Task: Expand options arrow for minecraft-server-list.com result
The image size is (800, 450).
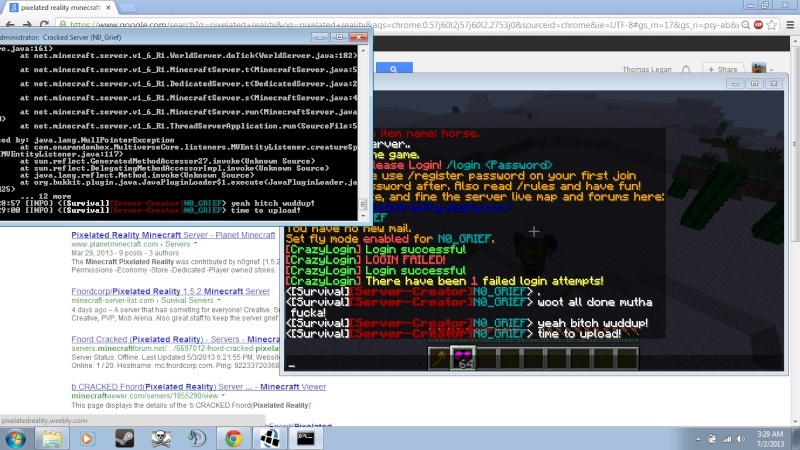Action: click(219, 300)
